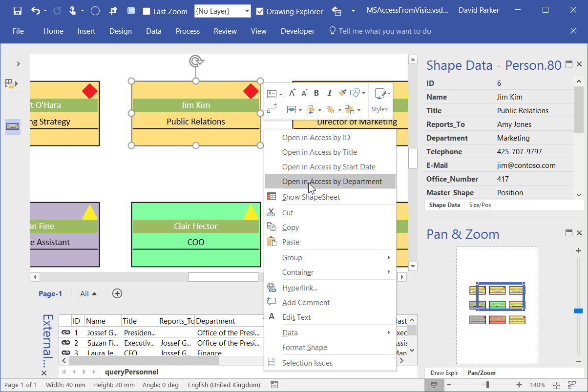
Task: Zoom in with status bar plus button
Action: pos(519,385)
